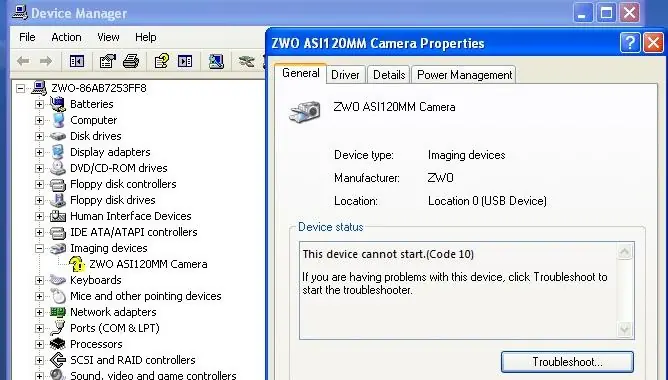Select the Network adapters icon
Image resolution: width=668 pixels, height=380 pixels.
click(x=58, y=312)
